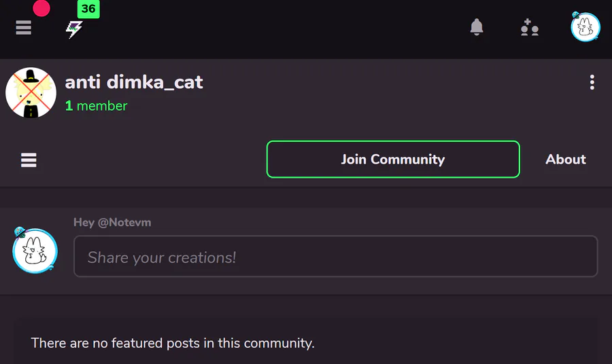The image size is (612, 364).
Task: View the anti dimka_cat community avatar
Action: click(31, 93)
